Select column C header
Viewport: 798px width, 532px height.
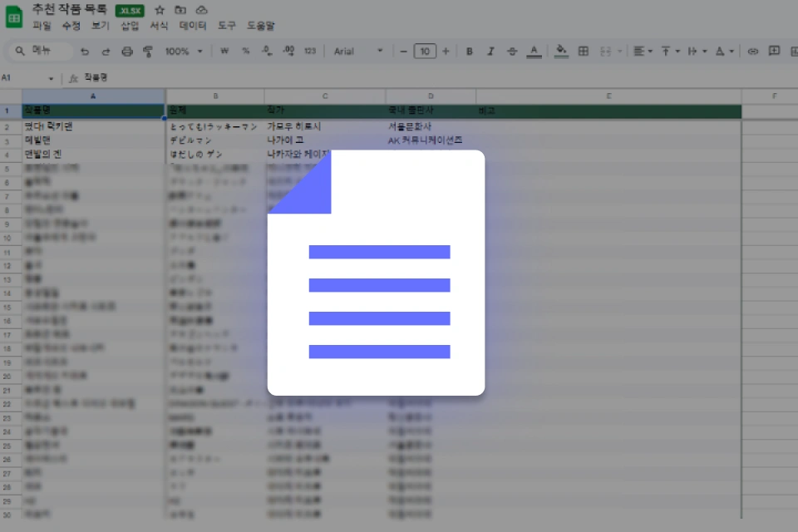pos(325,96)
